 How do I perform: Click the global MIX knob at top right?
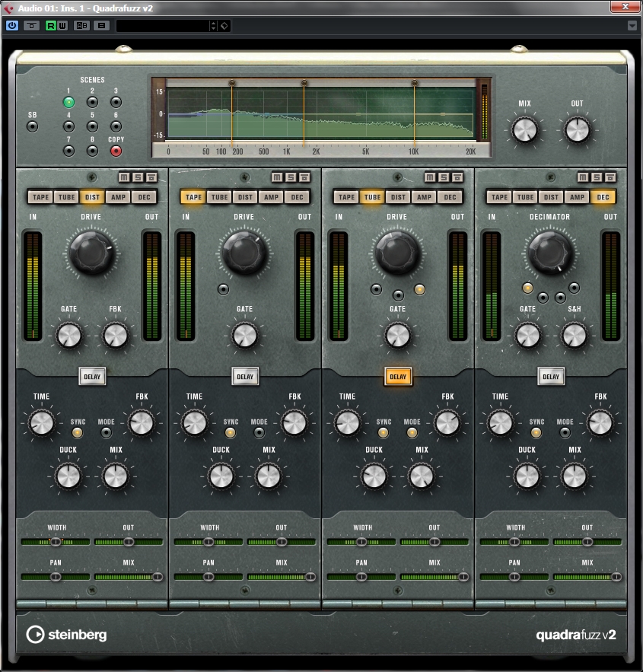525,130
